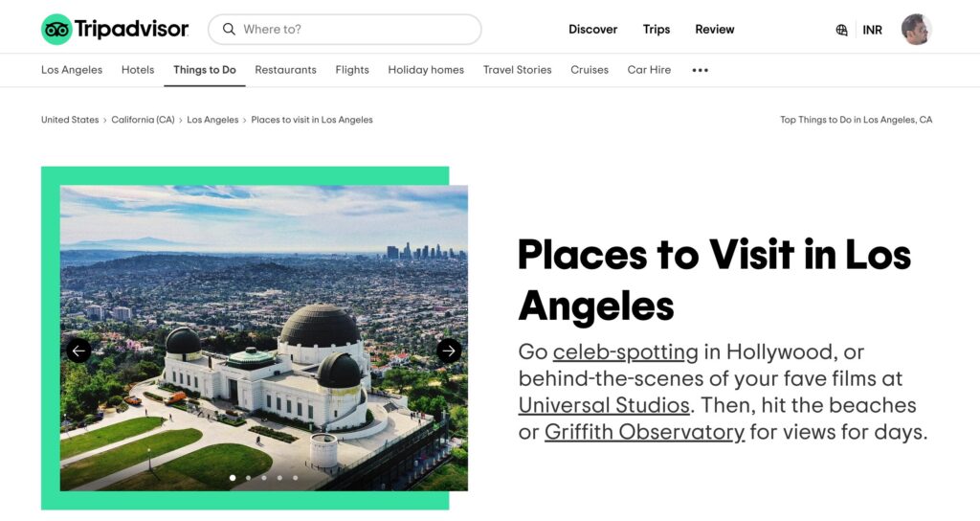Open the Discover menu
The width and height of the screenshot is (980, 521).
coord(592,30)
